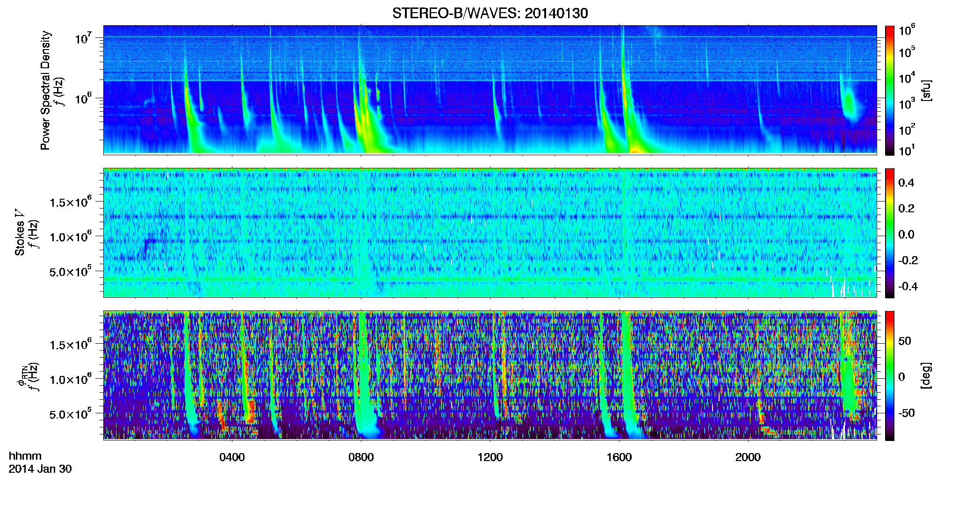980x505 pixels.
Task: Click the positive 50 label on the degrees colorbar
Action: click(905, 341)
